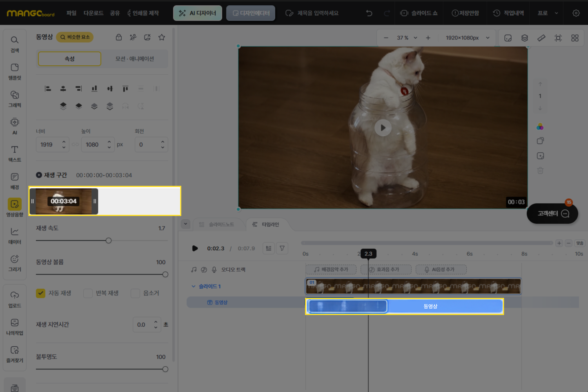Click the AI 디자이너 button
588x392 pixels.
pos(198,13)
